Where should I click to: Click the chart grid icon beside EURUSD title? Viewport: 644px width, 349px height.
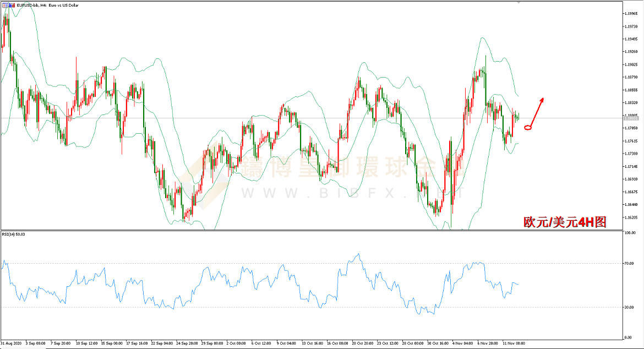4,5
